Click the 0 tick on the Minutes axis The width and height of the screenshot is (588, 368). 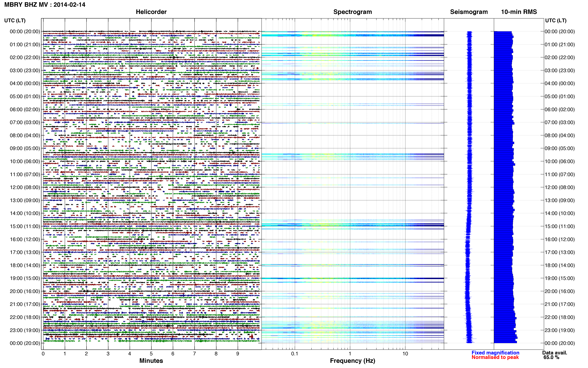43,354
